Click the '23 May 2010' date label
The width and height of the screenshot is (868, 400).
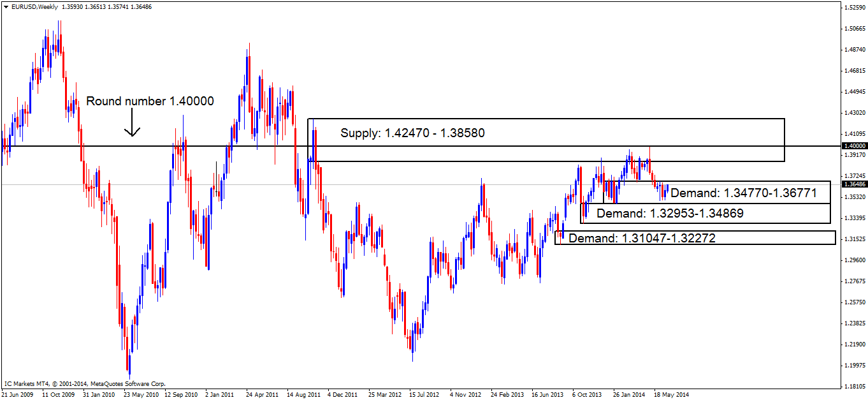click(x=140, y=394)
